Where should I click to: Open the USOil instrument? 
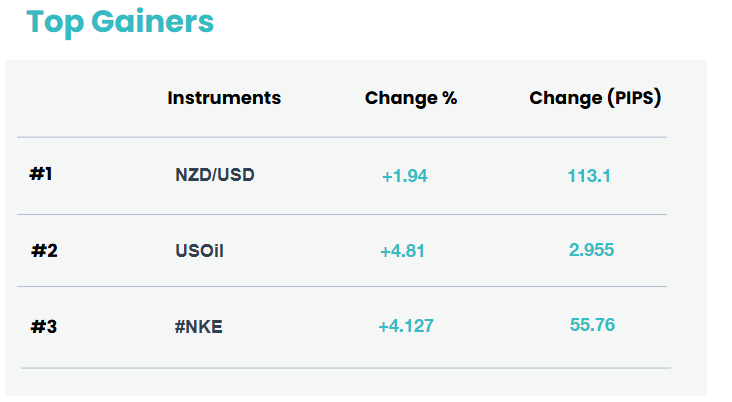pyautogui.click(x=199, y=251)
